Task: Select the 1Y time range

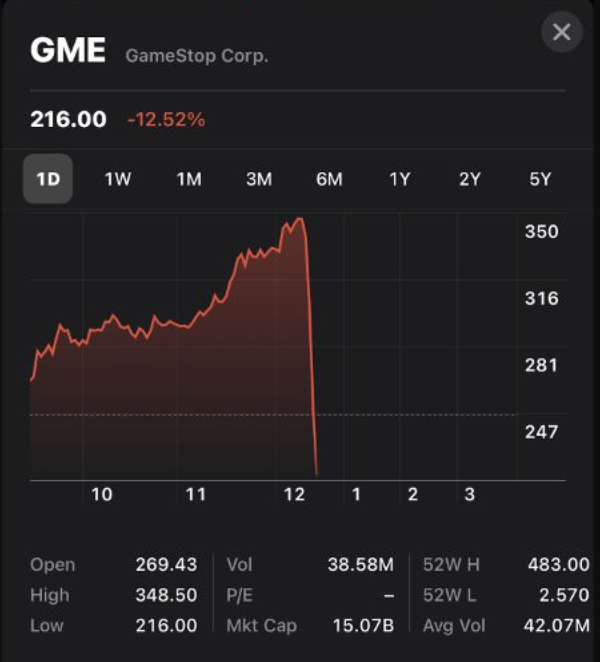Action: (x=399, y=179)
